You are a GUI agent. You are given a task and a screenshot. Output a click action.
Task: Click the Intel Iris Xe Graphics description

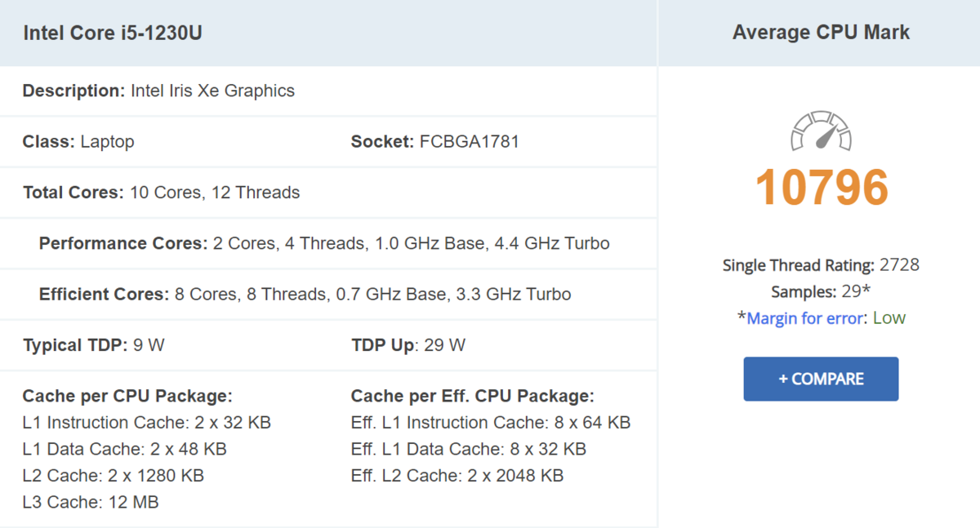coord(212,91)
